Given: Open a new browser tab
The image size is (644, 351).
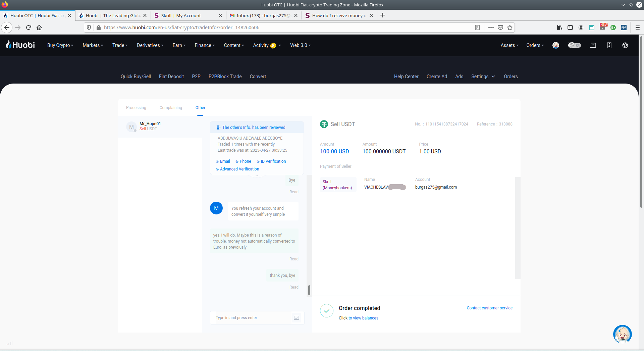Looking at the screenshot, I should click(x=383, y=15).
